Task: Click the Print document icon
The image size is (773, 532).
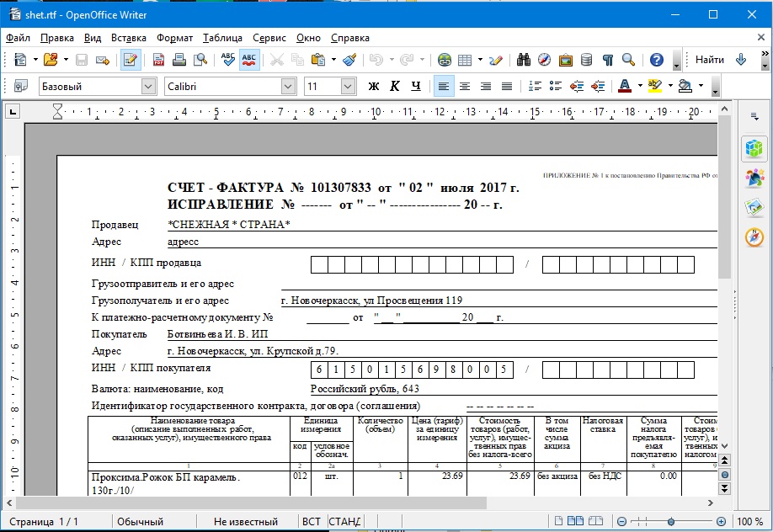Action: [179, 60]
